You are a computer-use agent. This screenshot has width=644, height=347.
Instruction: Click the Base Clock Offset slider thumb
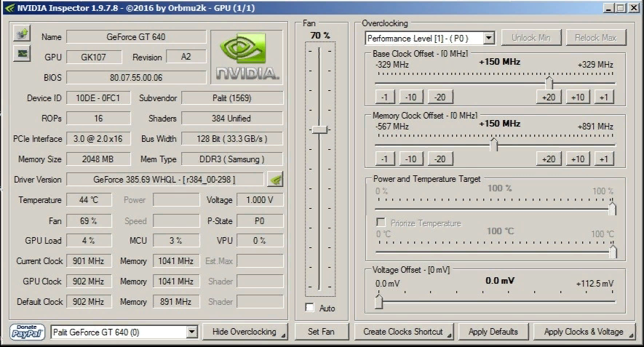tap(549, 82)
